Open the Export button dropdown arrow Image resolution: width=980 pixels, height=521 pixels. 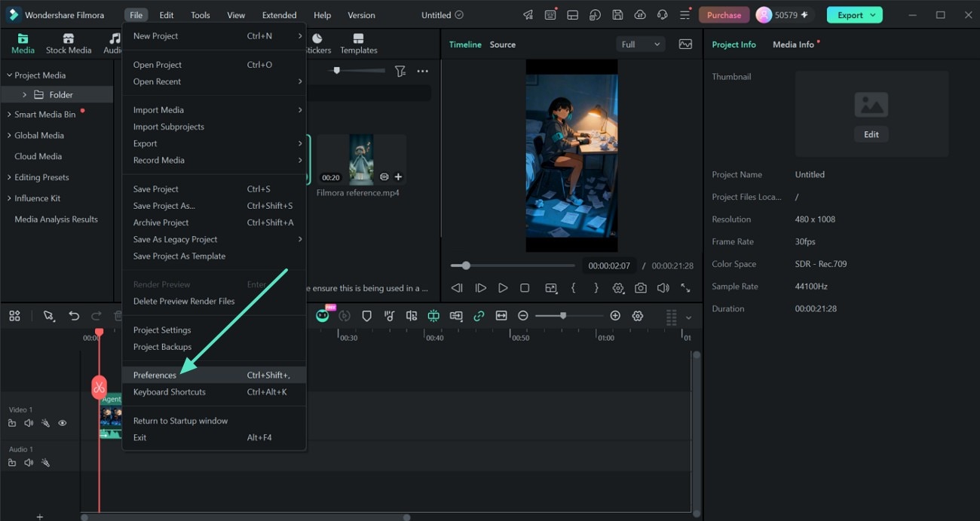tap(873, 15)
